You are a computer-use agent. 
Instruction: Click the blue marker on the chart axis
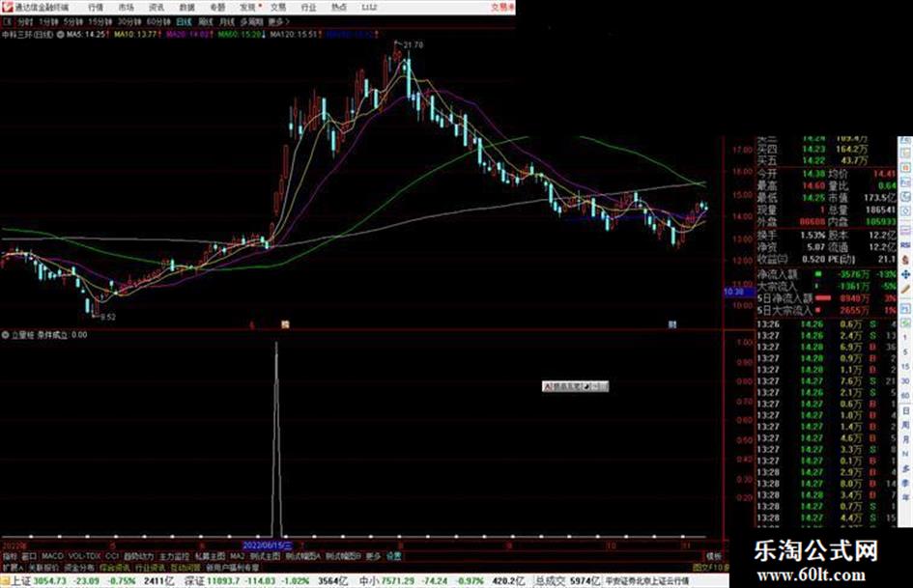672,324
